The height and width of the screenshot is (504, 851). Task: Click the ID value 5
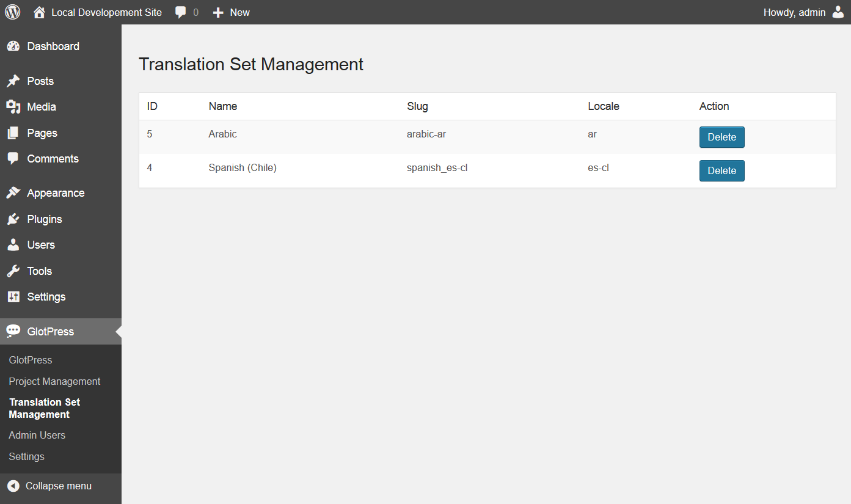coord(150,134)
